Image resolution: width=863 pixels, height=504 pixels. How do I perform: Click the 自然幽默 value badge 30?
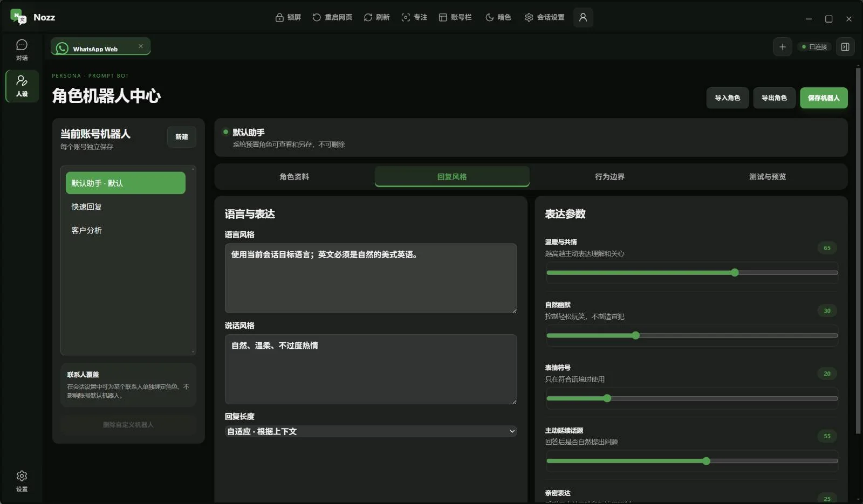click(x=827, y=310)
